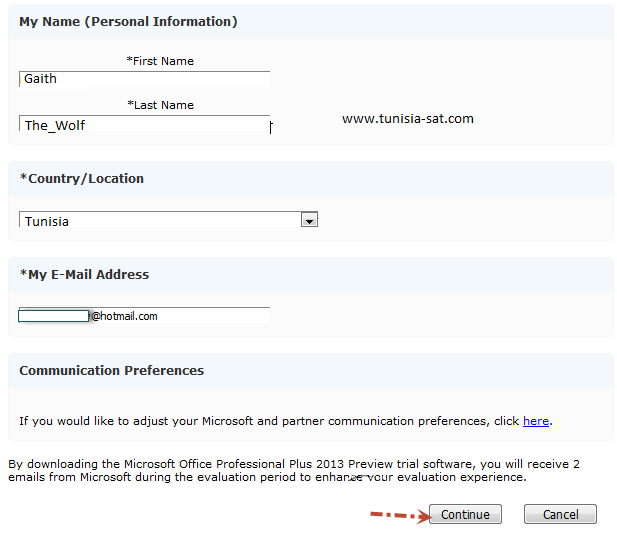Click the "*My E-Mail Address" section heading
This screenshot has height=548, width=617.
(84, 274)
